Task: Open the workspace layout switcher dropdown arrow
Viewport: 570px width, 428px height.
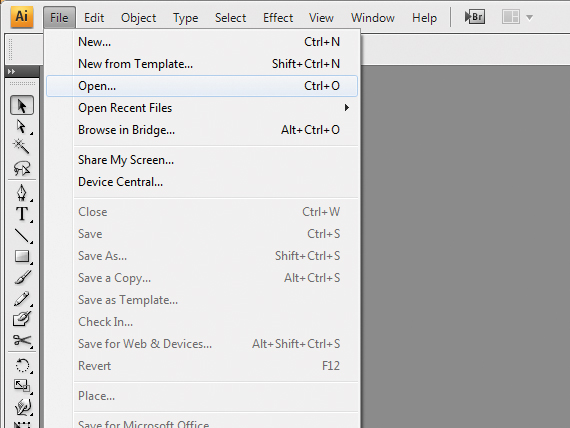Action: [530, 17]
